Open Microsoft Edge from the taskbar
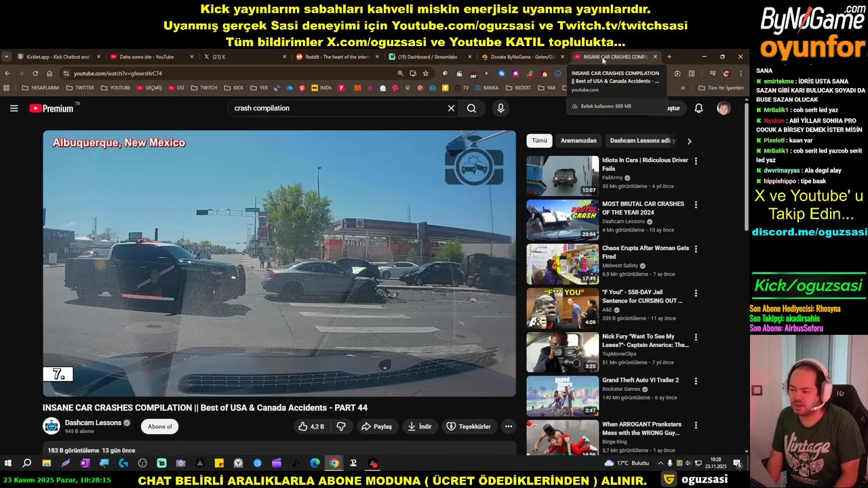The height and width of the screenshot is (488, 868). (x=315, y=464)
